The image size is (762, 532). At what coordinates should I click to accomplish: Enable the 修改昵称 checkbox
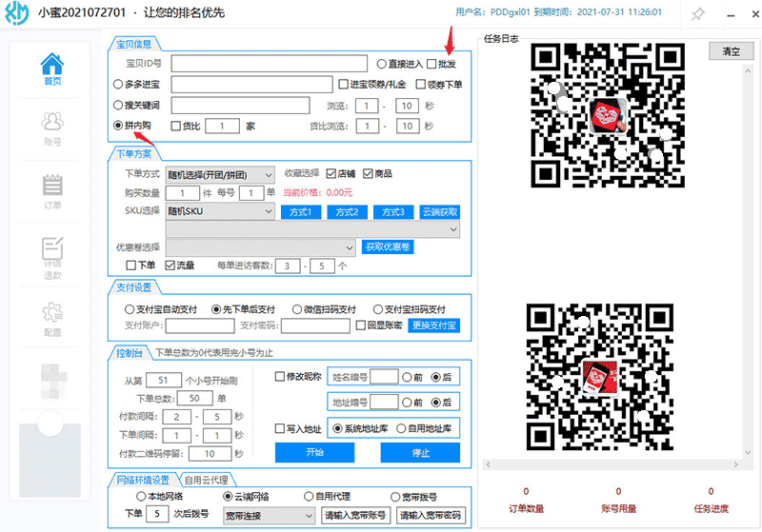pos(280,377)
